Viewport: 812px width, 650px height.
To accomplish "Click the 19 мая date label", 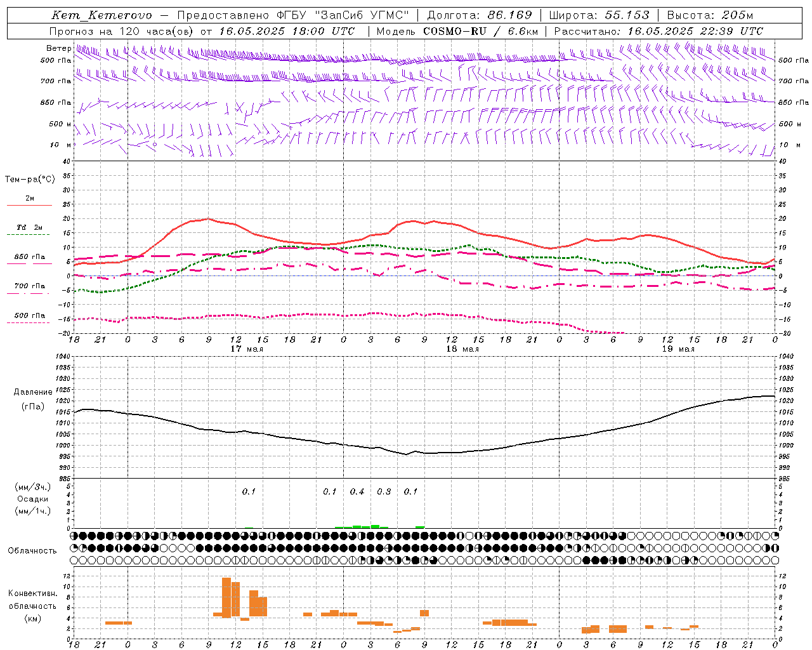I will (678, 349).
